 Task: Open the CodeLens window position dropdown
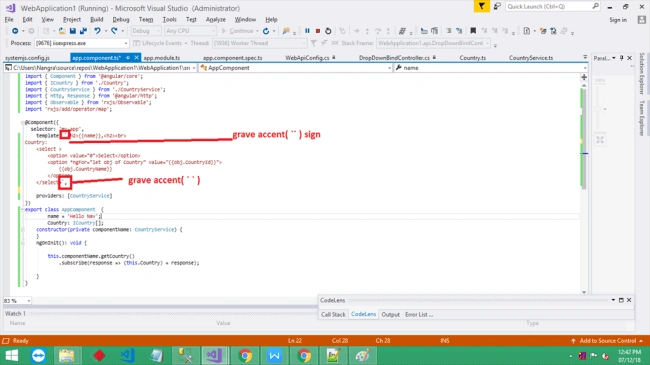click(x=613, y=300)
